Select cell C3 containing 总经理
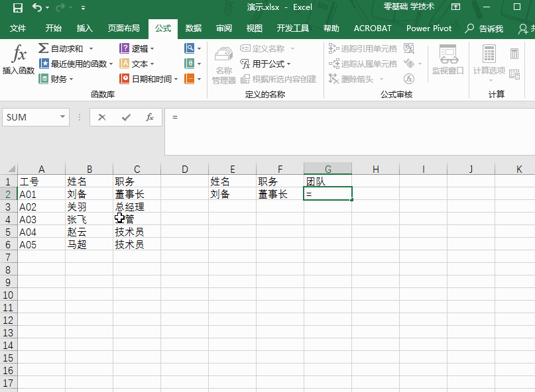This screenshot has width=535, height=392. pyautogui.click(x=137, y=207)
